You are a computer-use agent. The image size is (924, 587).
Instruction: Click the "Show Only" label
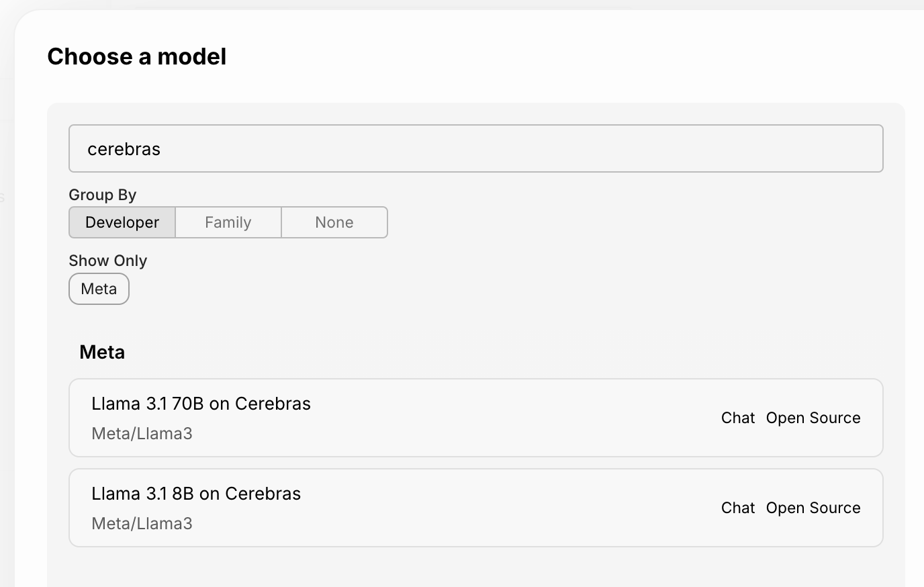coord(107,261)
